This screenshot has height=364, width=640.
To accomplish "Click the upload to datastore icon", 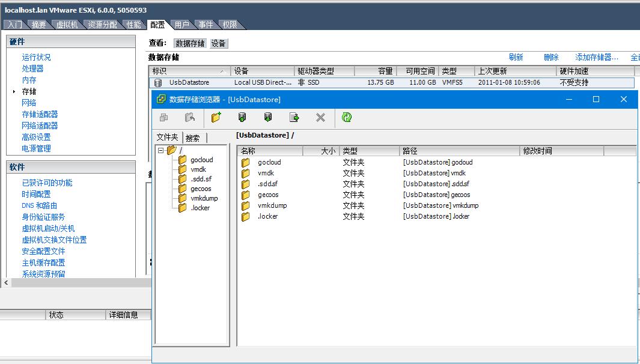I will pyautogui.click(x=242, y=118).
